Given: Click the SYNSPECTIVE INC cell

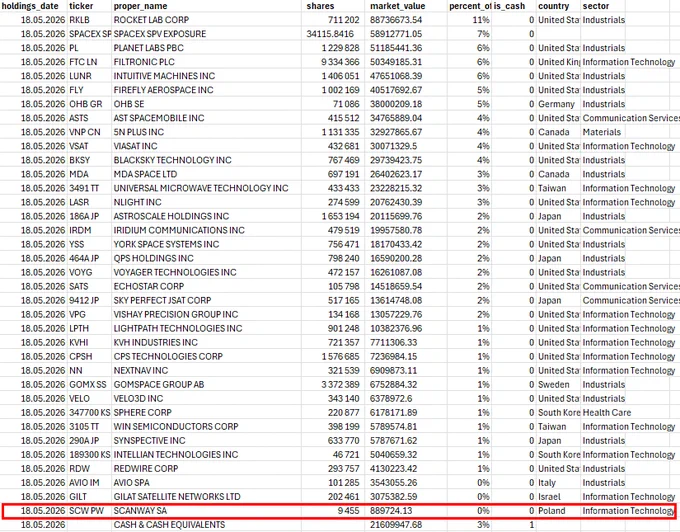Looking at the screenshot, I should 207,441.
